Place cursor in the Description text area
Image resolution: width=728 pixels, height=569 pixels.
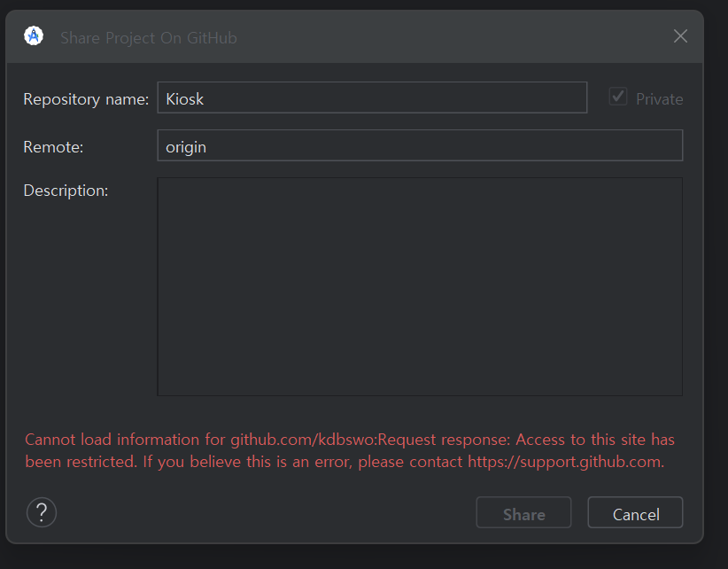[x=420, y=286]
